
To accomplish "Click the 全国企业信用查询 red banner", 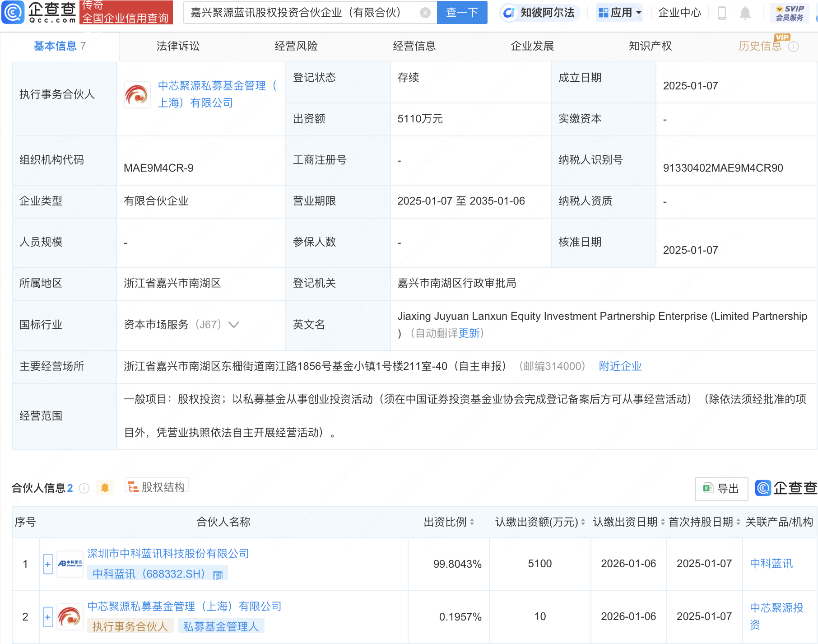I will click(126, 12).
